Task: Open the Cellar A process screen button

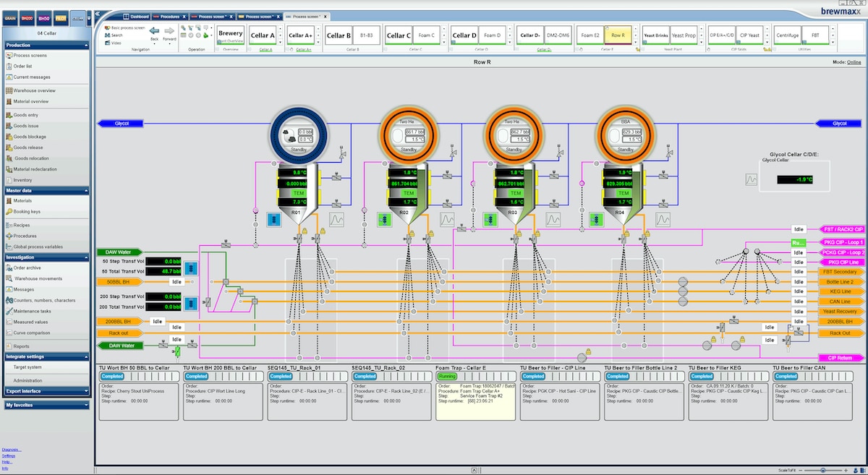Action: click(263, 35)
